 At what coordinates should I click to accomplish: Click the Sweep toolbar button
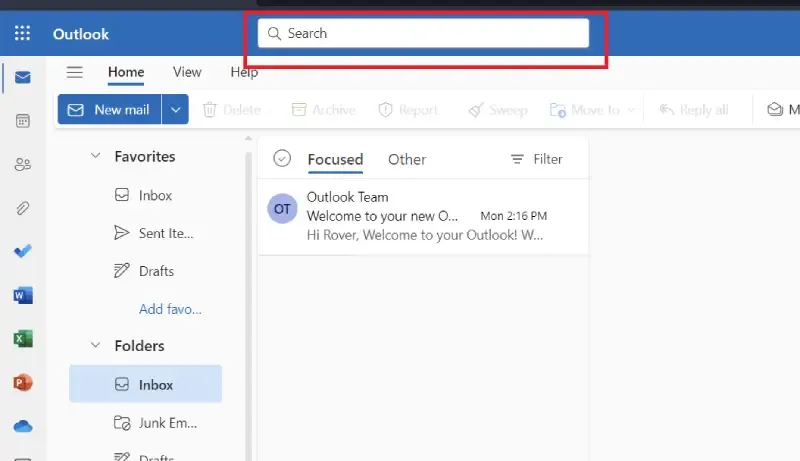coord(498,110)
